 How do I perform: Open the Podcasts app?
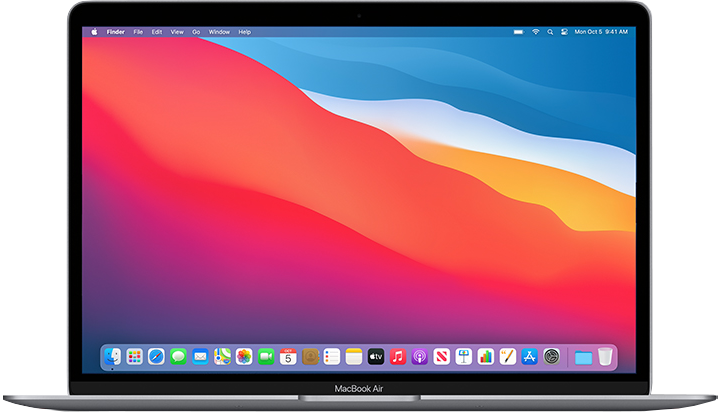point(420,356)
